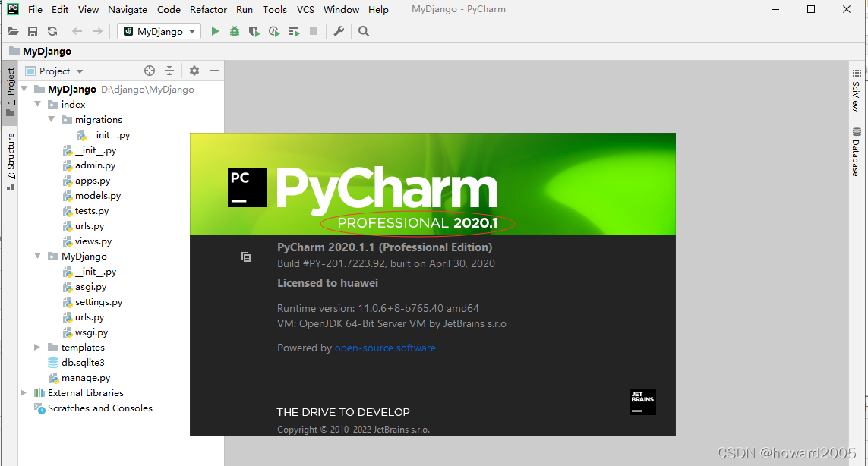Click the PC logo in About splash
868x466 pixels.
click(x=248, y=187)
